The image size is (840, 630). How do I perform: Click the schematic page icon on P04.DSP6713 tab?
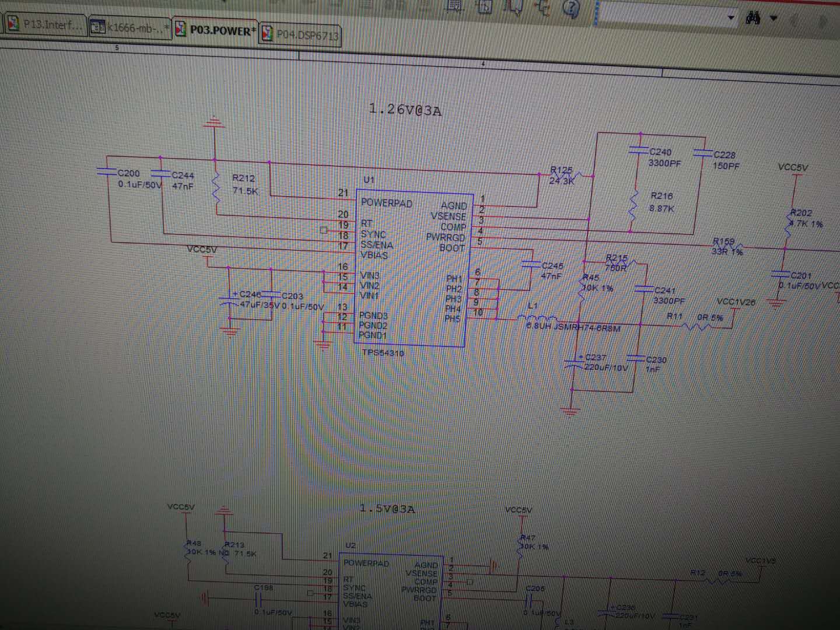267,33
